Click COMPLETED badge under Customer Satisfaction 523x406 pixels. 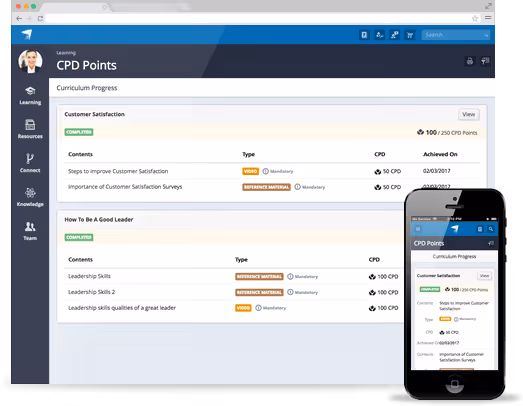coord(79,132)
